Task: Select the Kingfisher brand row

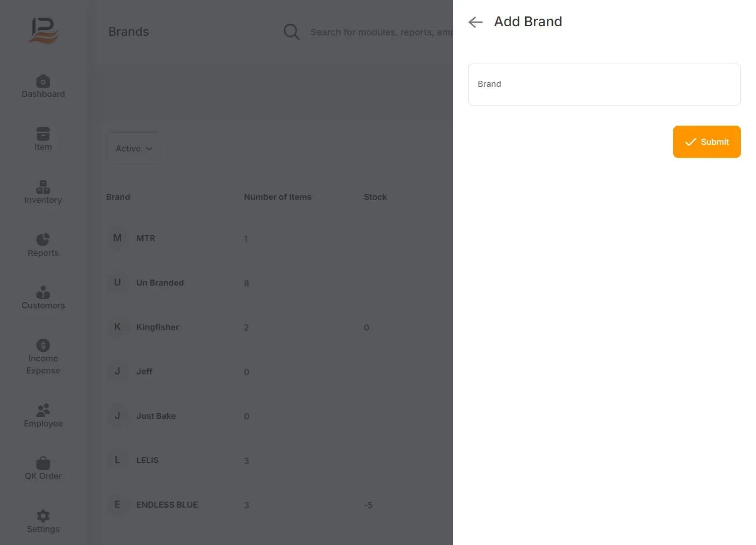Action: point(277,327)
